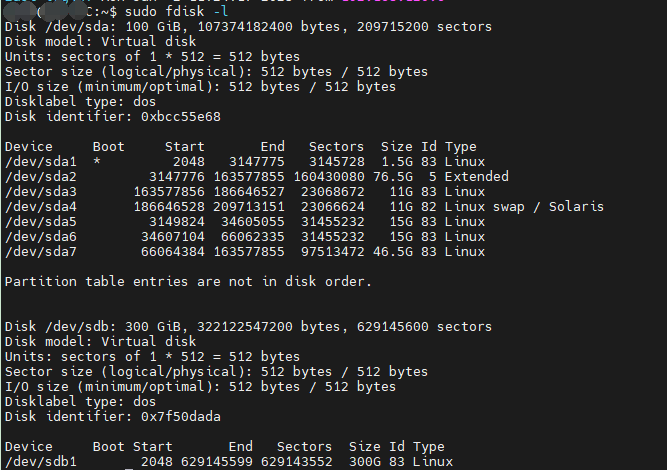The width and height of the screenshot is (667, 470).
Task: Click the 'Partition table entries are not in disk order' warning
Action: [x=188, y=281]
